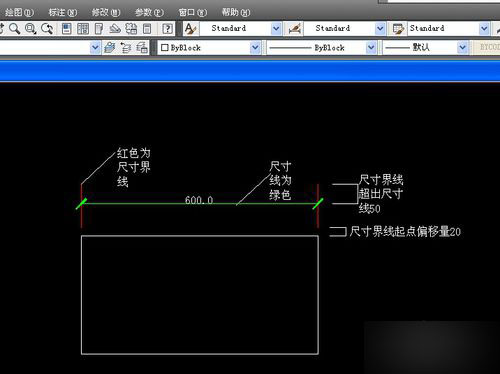Open the Dimension Style manager icon
The width and height of the screenshot is (500, 374).
(x=295, y=29)
